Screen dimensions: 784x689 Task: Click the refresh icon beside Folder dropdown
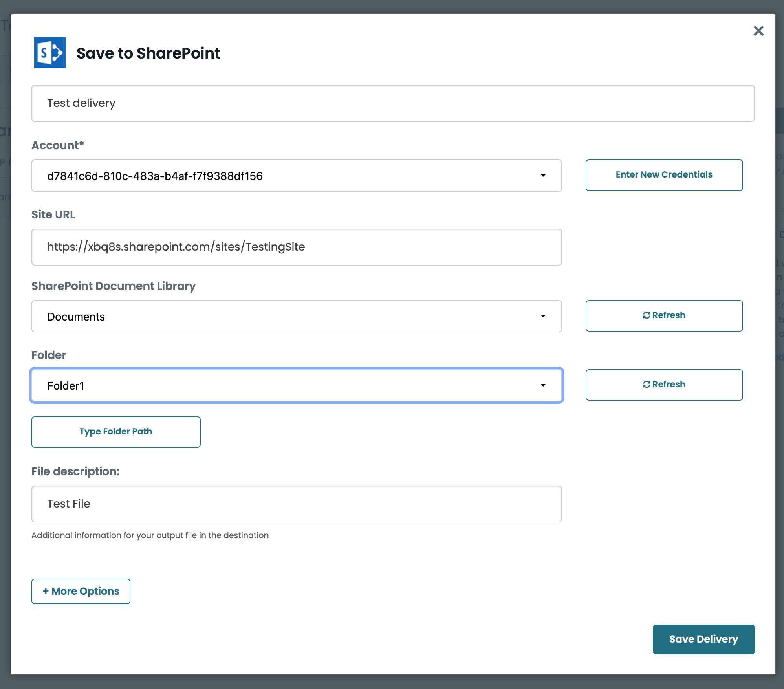click(646, 385)
